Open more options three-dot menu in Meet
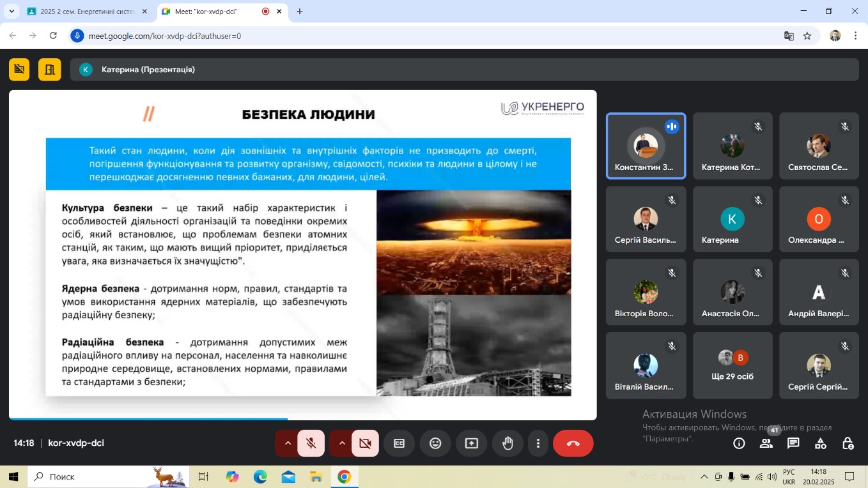Screen dimensions: 868x488 (538, 443)
